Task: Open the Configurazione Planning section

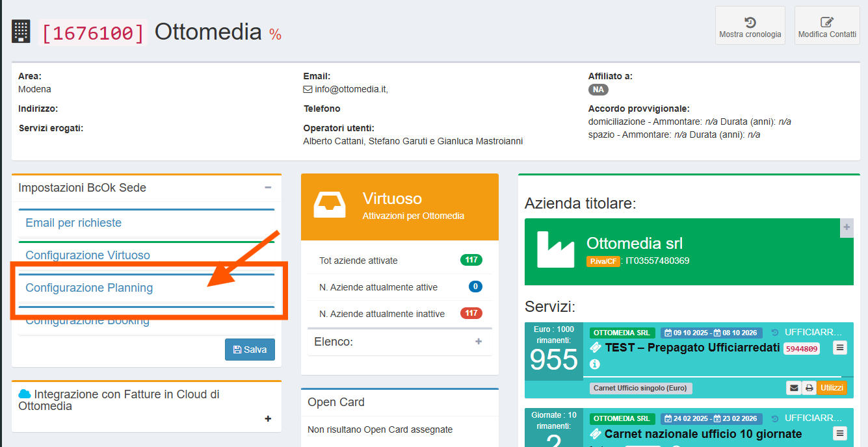Action: click(90, 287)
